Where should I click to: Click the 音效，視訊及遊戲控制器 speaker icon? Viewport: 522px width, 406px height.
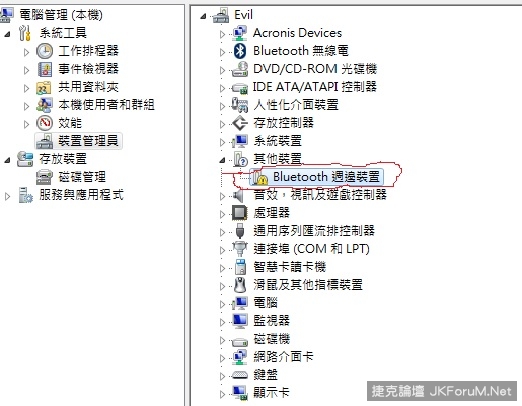coord(238,196)
